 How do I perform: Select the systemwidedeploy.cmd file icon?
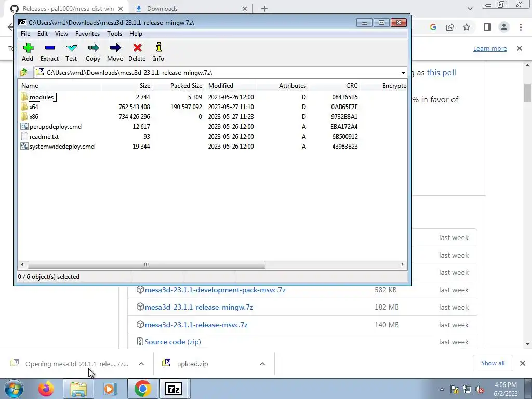pyautogui.click(x=24, y=146)
